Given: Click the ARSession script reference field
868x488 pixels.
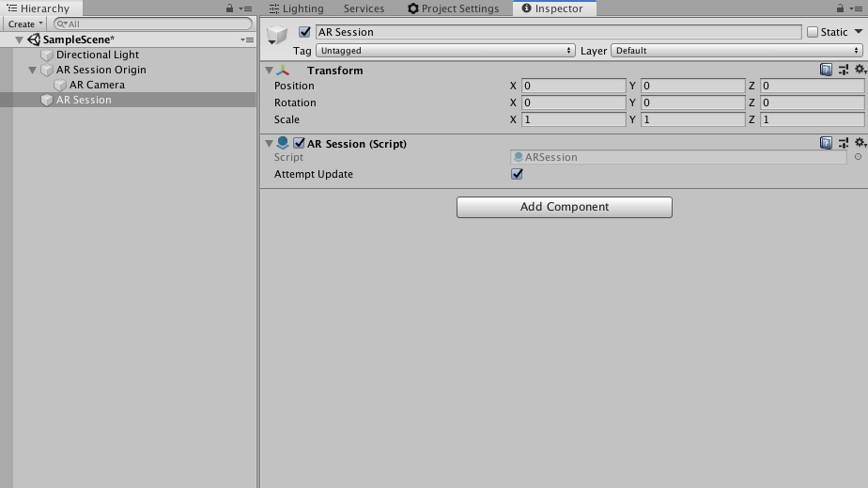Looking at the screenshot, I should click(678, 157).
